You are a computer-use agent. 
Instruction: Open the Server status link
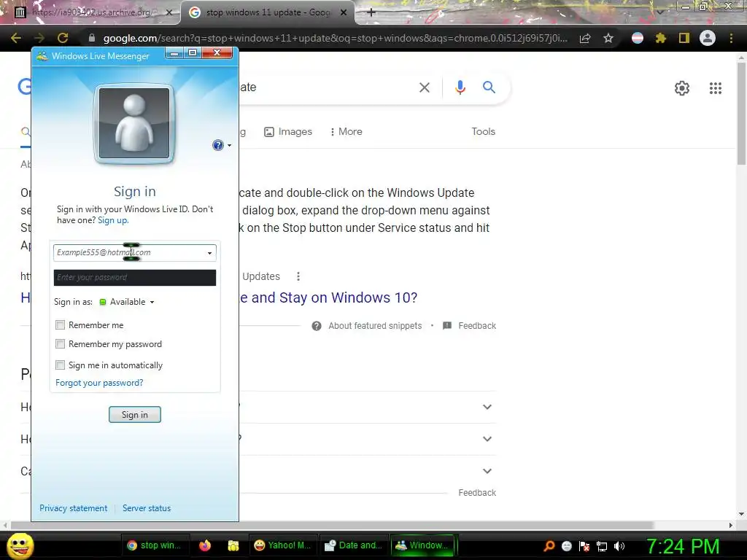tap(146, 508)
